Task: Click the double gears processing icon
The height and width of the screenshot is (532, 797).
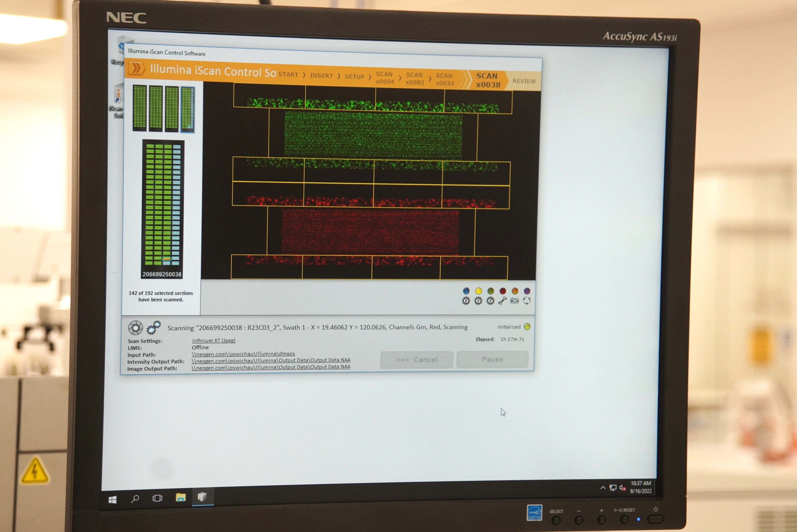Action: [x=154, y=327]
